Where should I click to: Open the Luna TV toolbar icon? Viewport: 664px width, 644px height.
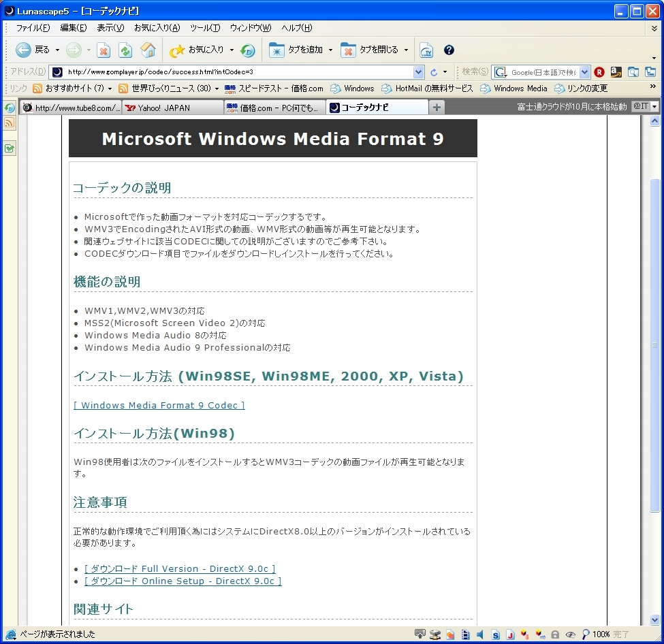(426, 50)
